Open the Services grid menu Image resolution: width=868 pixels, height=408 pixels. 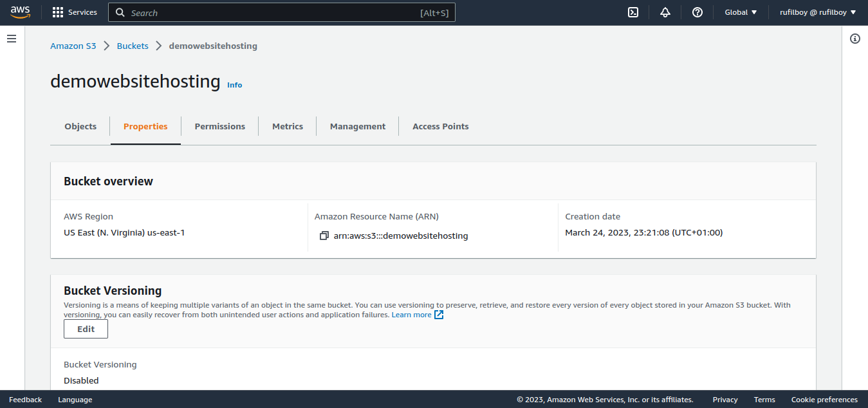pyautogui.click(x=58, y=12)
